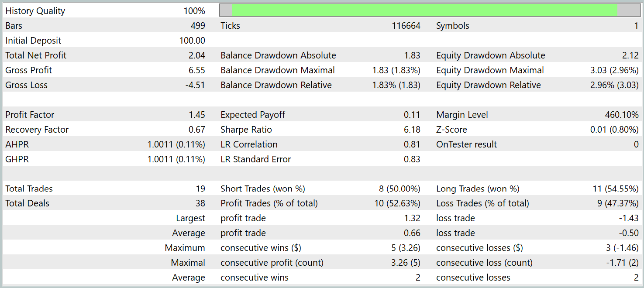Click the History Quality 100% value
The image size is (644, 288).
tap(194, 11)
